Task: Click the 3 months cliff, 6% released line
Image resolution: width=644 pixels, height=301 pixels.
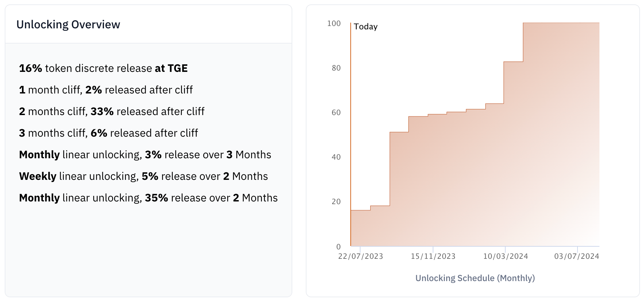Action: pos(108,133)
